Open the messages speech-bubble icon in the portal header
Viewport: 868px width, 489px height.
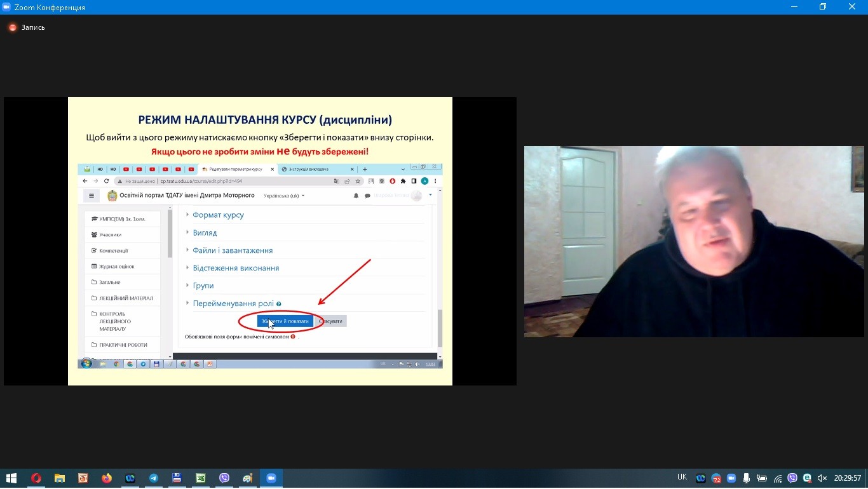point(367,196)
